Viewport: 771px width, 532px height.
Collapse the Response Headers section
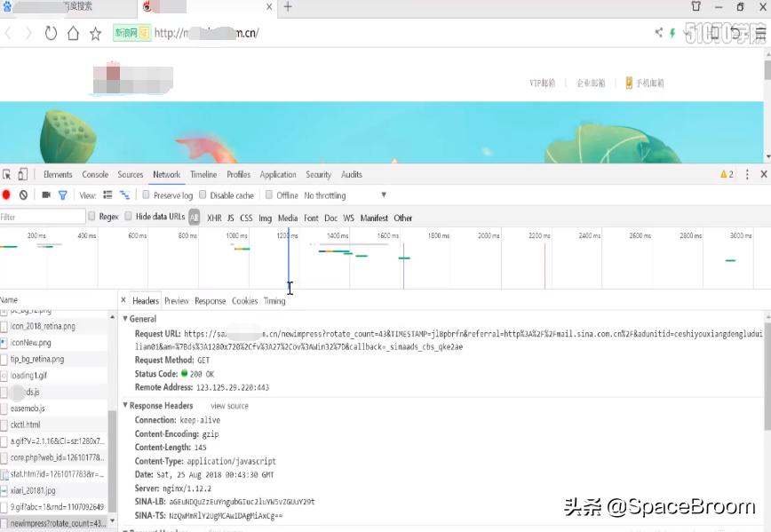point(125,405)
